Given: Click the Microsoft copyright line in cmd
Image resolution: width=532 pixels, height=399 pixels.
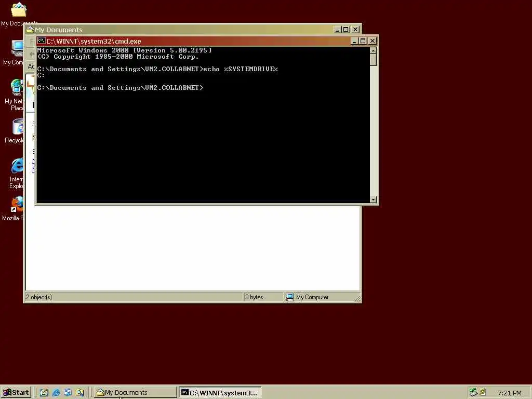Looking at the screenshot, I should click(118, 57).
